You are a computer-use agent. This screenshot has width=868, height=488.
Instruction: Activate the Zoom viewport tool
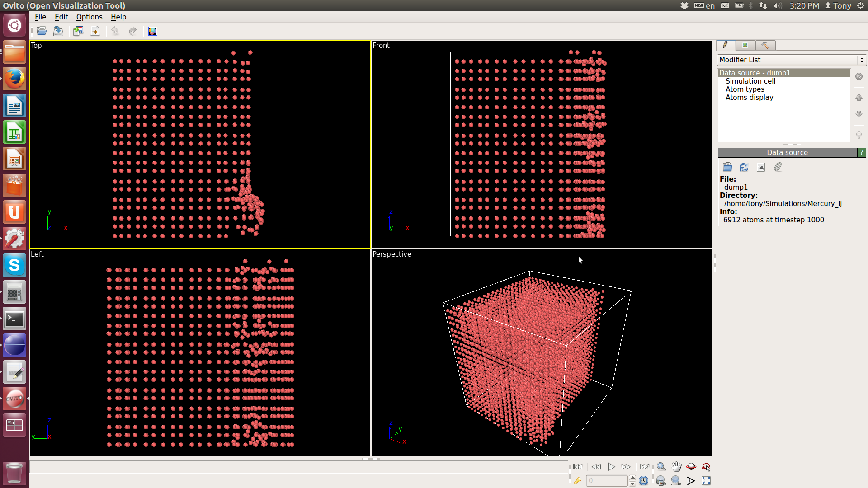[661, 467]
